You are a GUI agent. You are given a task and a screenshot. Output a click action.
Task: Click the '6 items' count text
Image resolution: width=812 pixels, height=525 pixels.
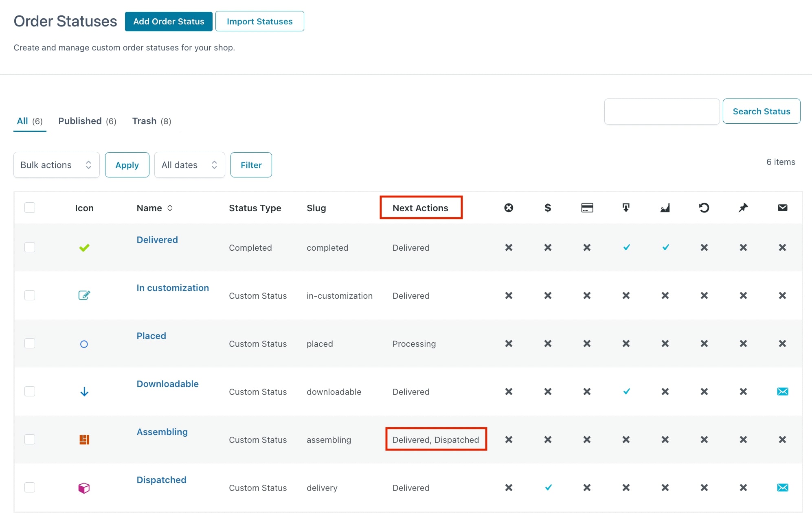click(781, 162)
